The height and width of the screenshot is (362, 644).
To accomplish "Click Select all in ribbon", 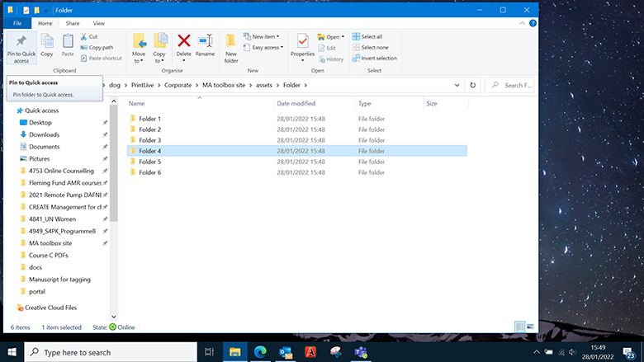I will coord(367,36).
